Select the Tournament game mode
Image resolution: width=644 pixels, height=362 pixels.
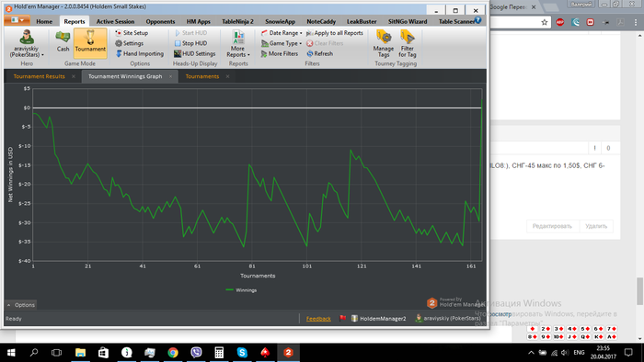[x=90, y=42]
